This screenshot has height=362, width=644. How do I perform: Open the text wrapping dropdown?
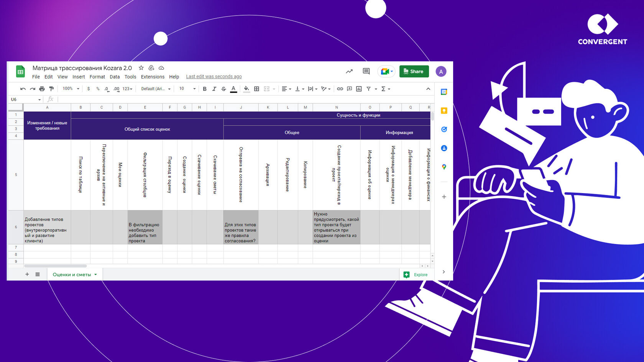312,89
